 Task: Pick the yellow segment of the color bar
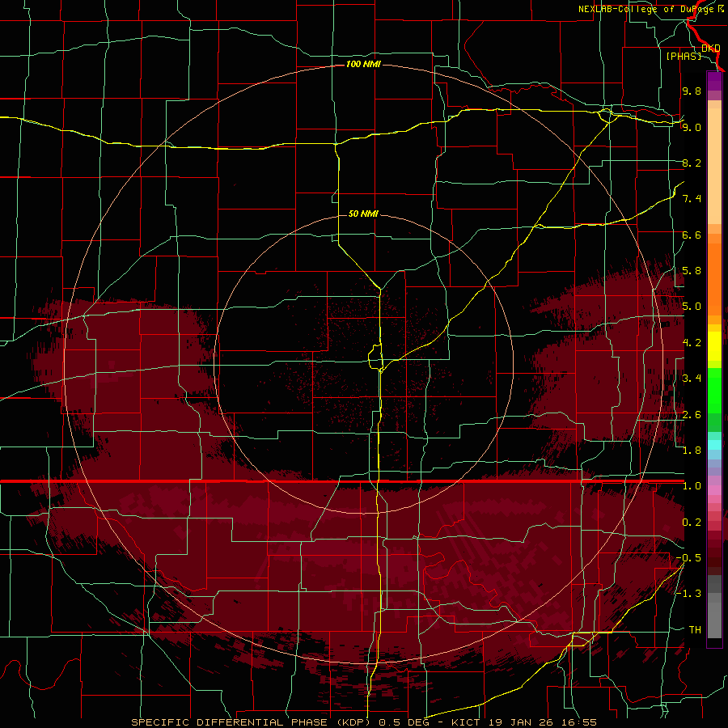[714, 346]
